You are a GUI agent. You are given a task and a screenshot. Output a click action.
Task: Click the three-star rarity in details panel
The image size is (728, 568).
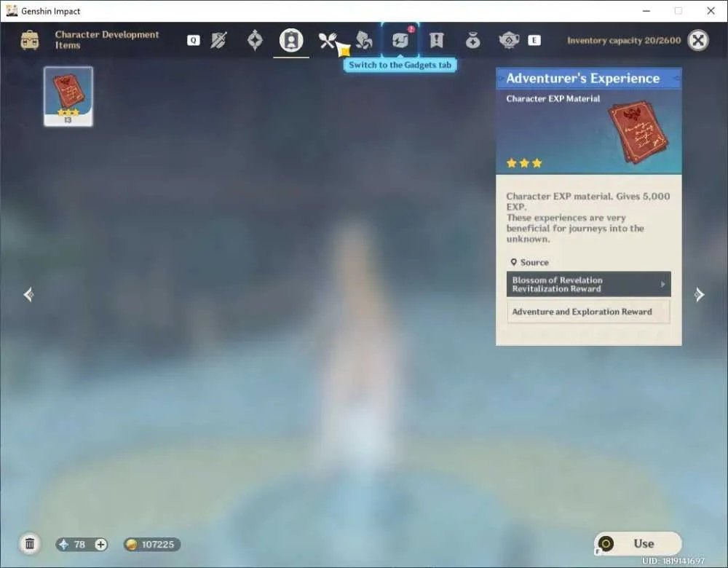tap(524, 163)
